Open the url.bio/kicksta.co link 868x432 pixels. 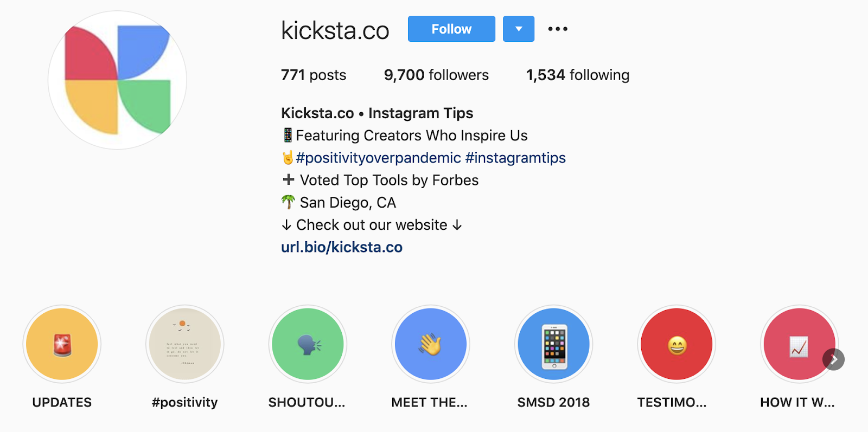342,247
